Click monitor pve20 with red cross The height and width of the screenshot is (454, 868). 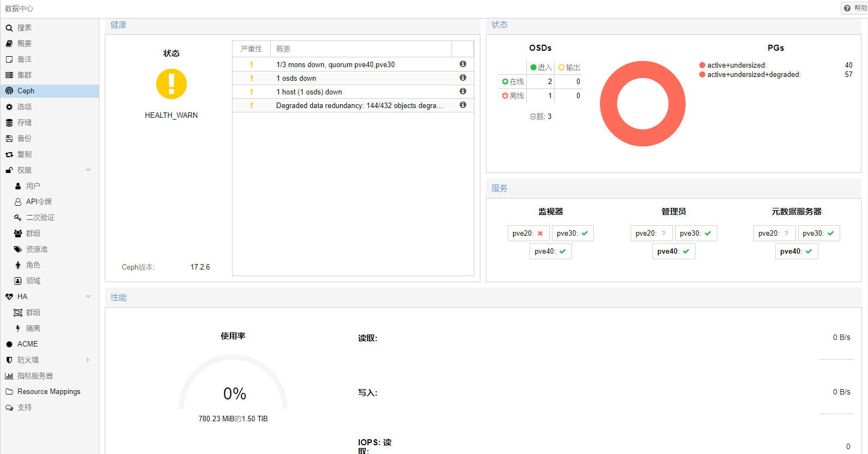[x=528, y=233]
